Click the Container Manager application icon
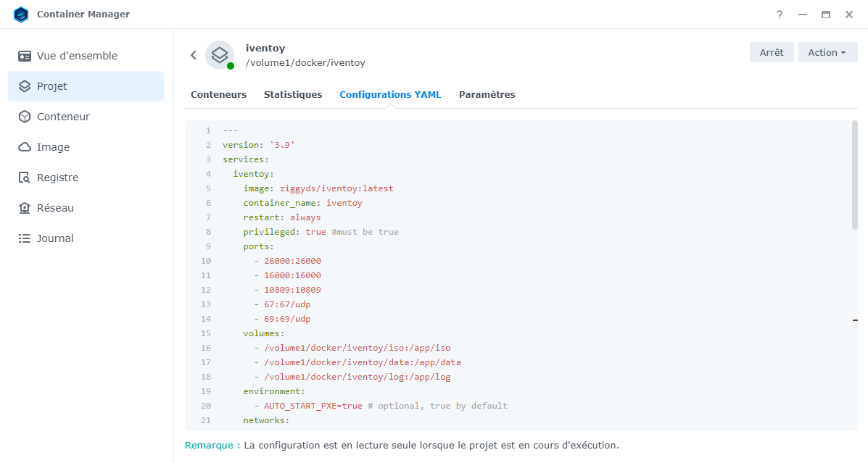 click(x=21, y=14)
